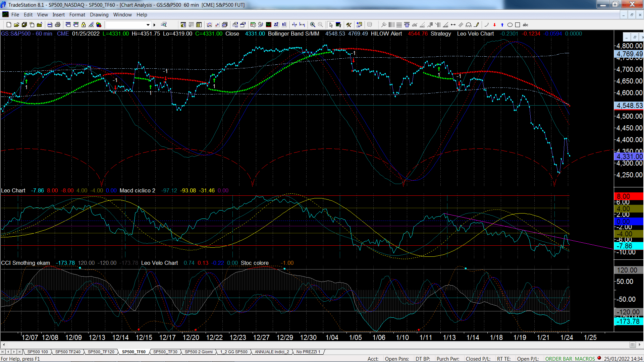Click the chart scrollbar right arrow

click(x=639, y=345)
